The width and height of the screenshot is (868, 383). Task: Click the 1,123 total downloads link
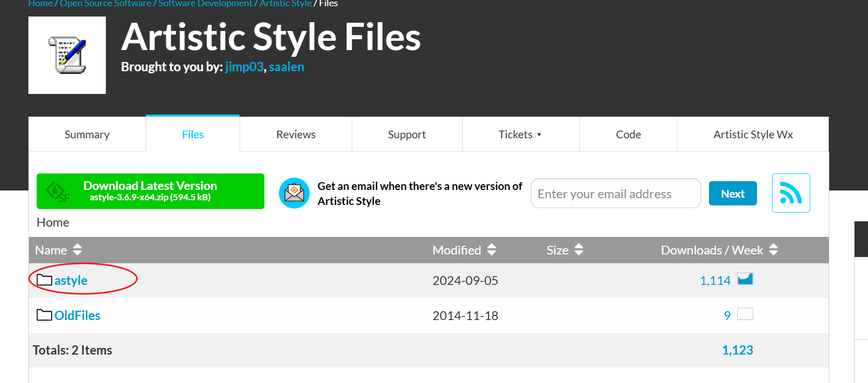[737, 350]
